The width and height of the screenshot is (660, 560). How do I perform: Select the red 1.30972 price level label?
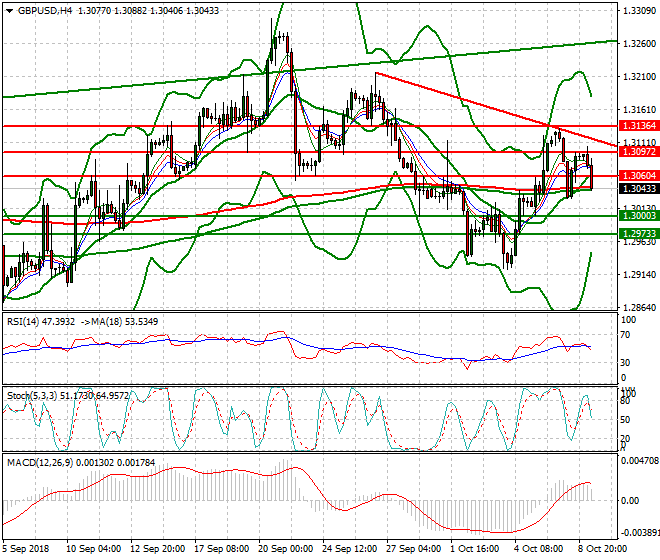[639, 152]
